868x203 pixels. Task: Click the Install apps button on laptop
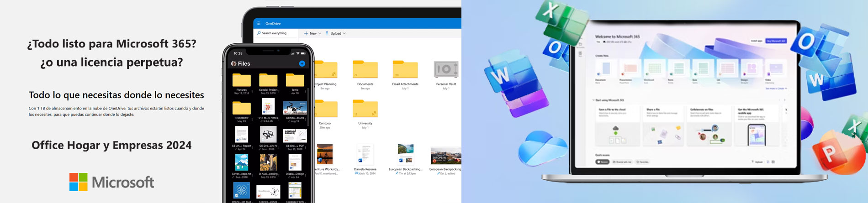757,41
